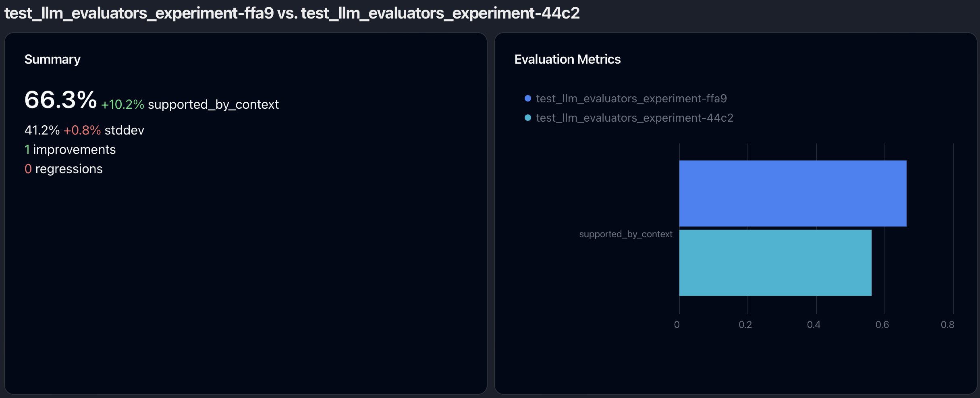Toggle visibility of test_llm_evaluators_experiment-ffa9 series

point(631,98)
